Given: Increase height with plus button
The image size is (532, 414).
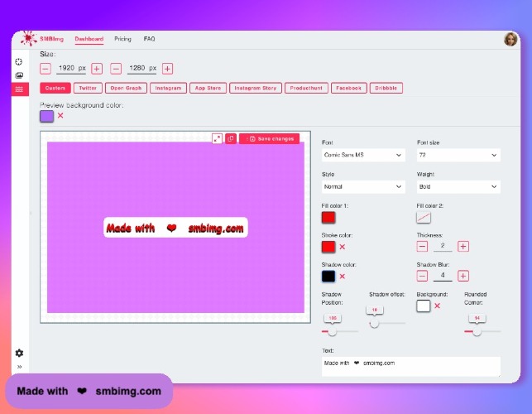Looking at the screenshot, I should [x=167, y=69].
